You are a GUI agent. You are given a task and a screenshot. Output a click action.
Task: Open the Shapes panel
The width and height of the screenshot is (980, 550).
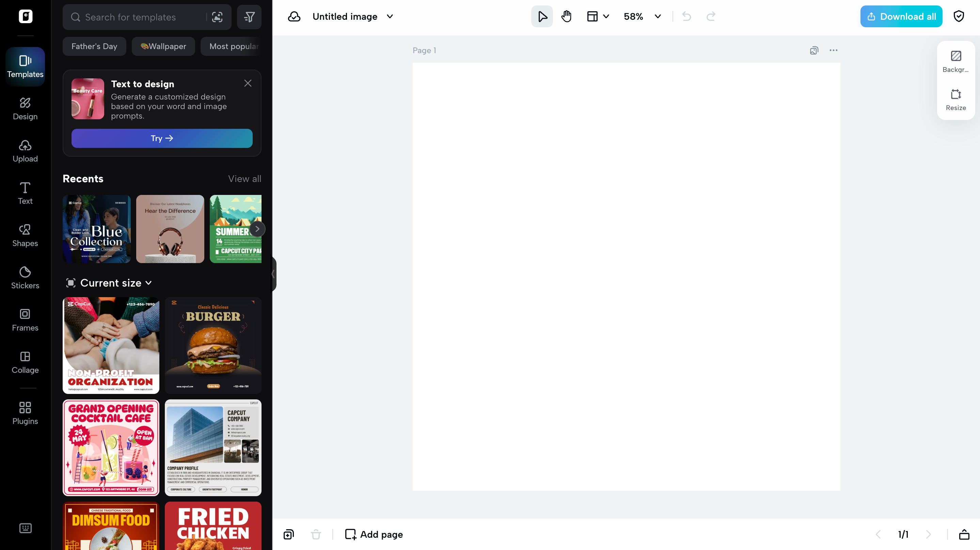tap(25, 235)
